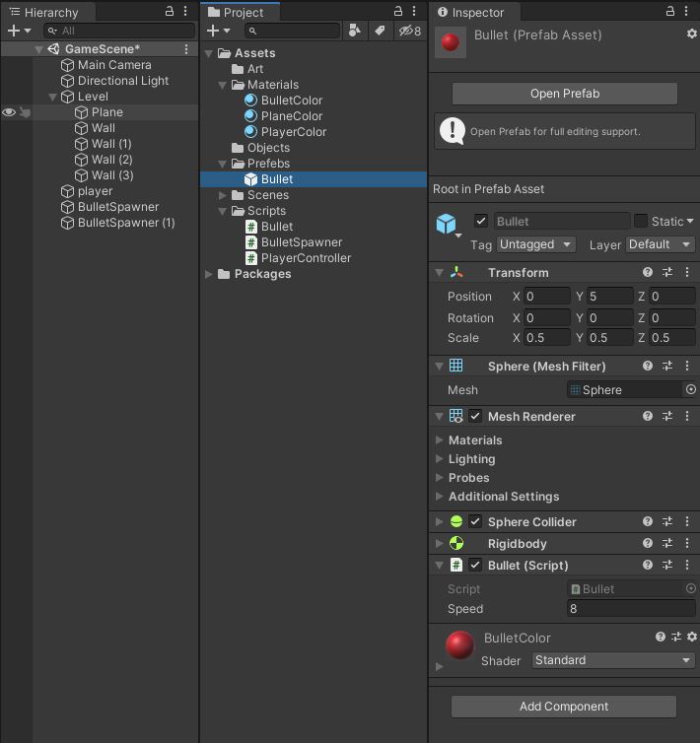Open Transform presets icon
The width and height of the screenshot is (700, 743).
pos(667,272)
